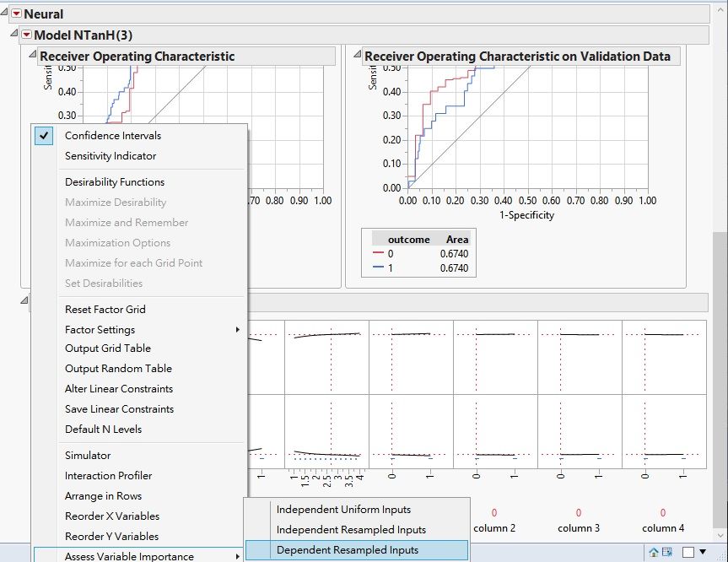
Task: Click the column 3 factor label
Action: tap(579, 528)
